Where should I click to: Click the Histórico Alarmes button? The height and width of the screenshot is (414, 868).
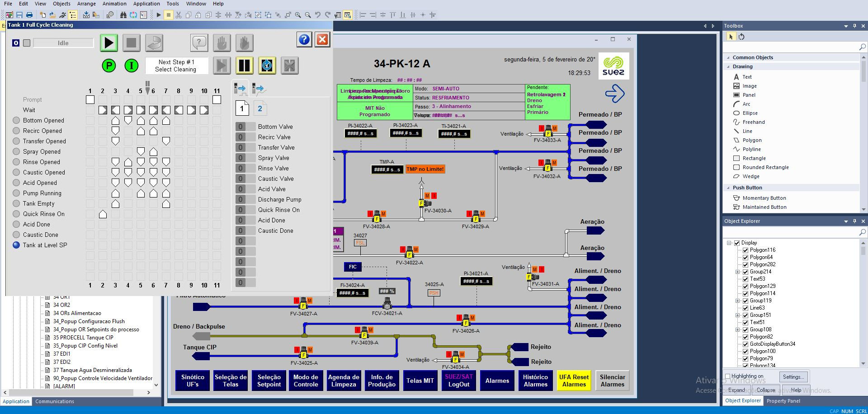[x=535, y=381]
